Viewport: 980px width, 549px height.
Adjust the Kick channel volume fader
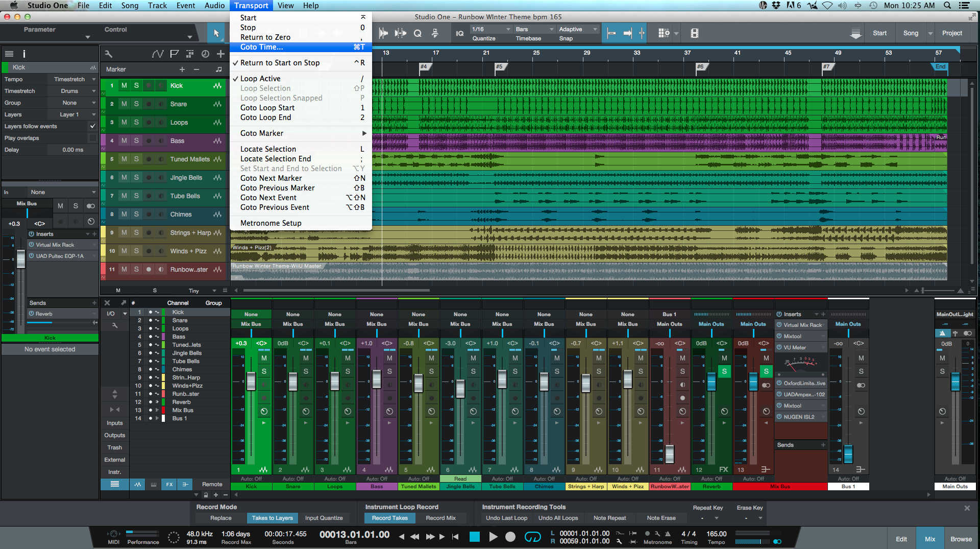point(251,381)
